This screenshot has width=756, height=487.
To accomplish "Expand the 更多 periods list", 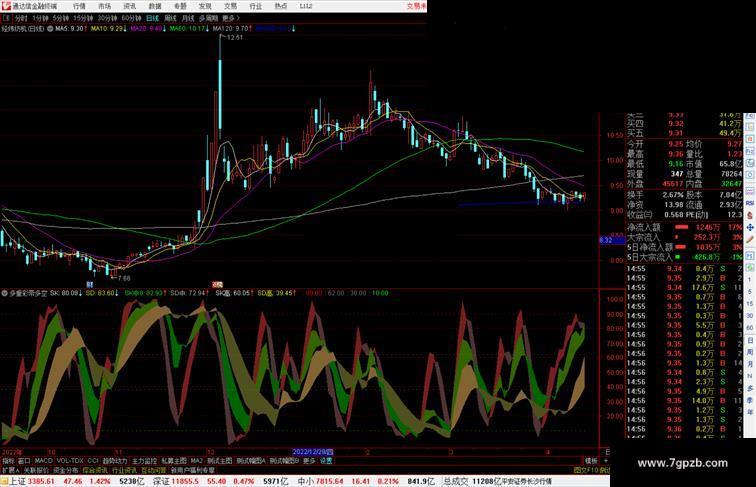I will point(230,18).
